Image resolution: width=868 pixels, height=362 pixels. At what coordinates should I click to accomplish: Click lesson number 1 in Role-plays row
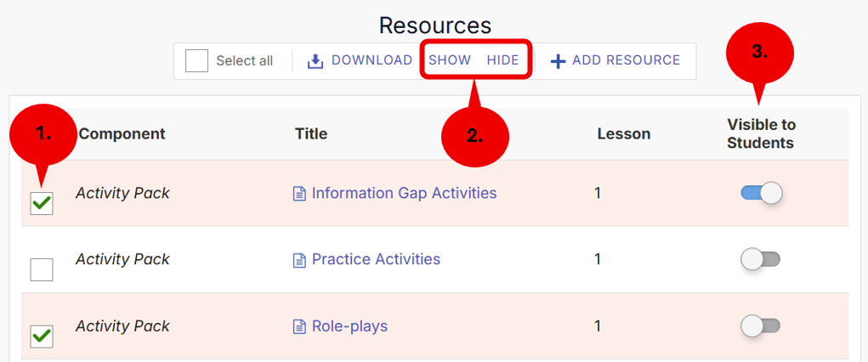[598, 326]
